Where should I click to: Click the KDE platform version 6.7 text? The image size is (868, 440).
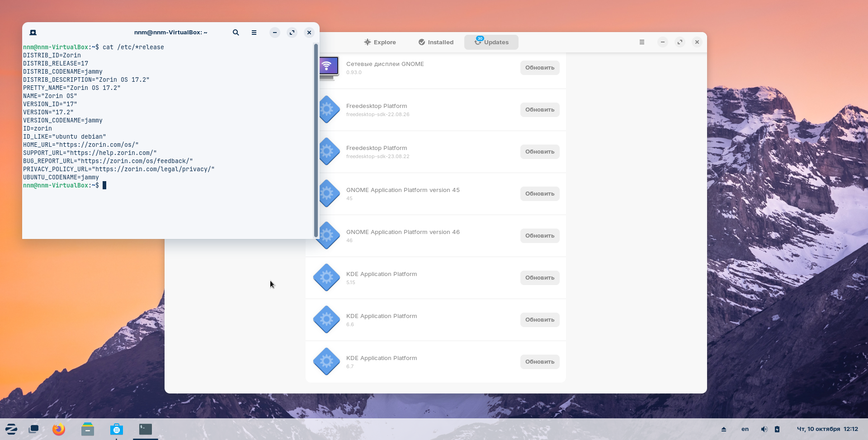click(350, 367)
